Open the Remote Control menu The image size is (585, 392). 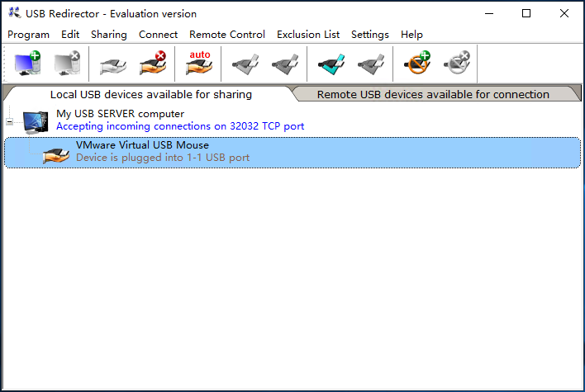pyautogui.click(x=227, y=35)
